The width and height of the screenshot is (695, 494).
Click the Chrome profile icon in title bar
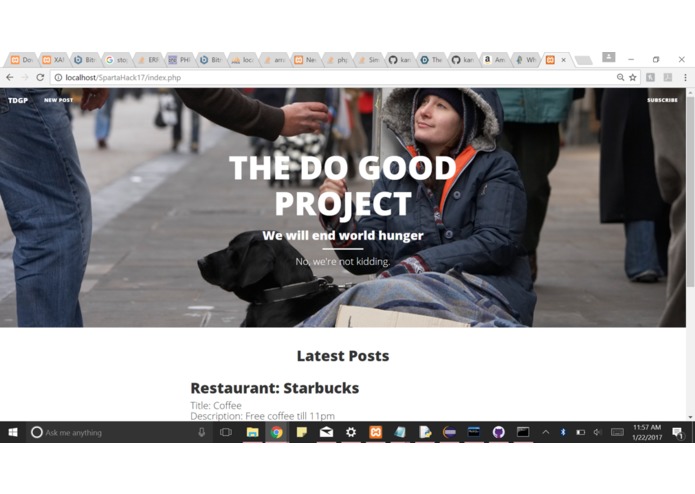point(609,57)
